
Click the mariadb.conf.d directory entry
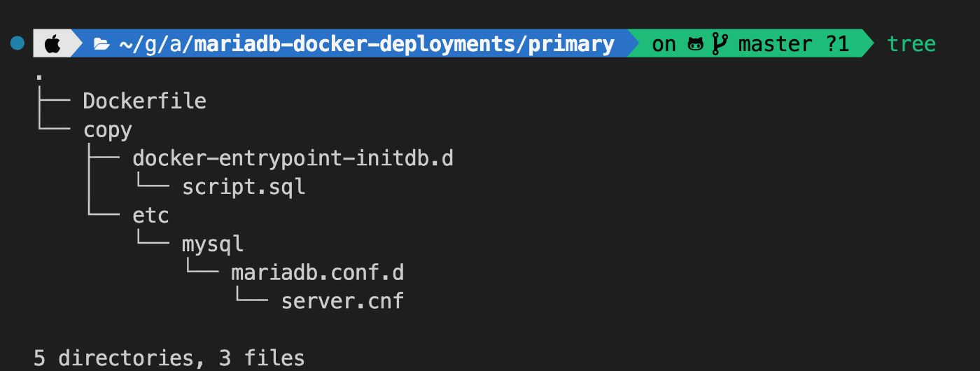click(317, 272)
